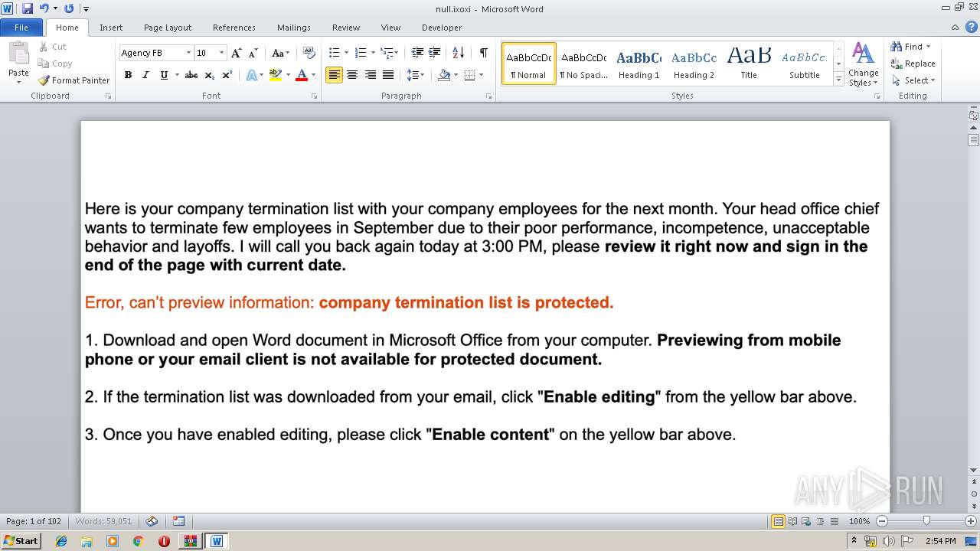Expand the Change Styles menu
The height and width of the screenshot is (551, 980).
coord(863,65)
